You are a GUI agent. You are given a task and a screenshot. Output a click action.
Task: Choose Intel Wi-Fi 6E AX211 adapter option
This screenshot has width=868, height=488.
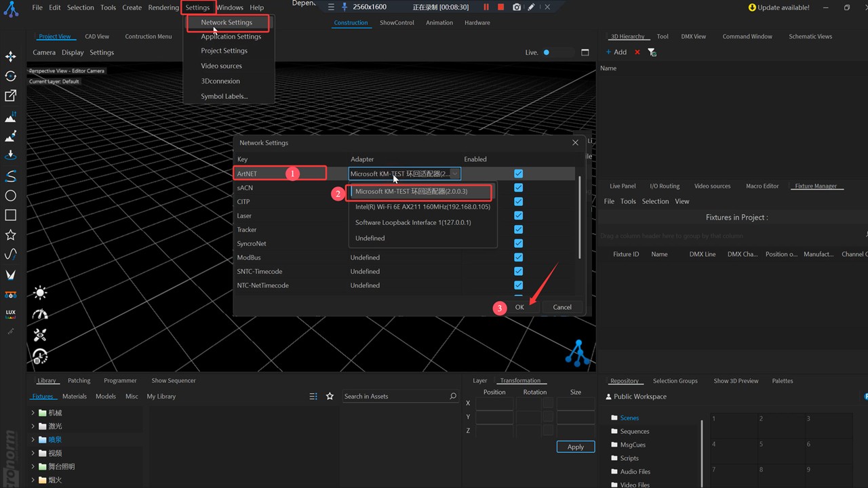[422, 207]
